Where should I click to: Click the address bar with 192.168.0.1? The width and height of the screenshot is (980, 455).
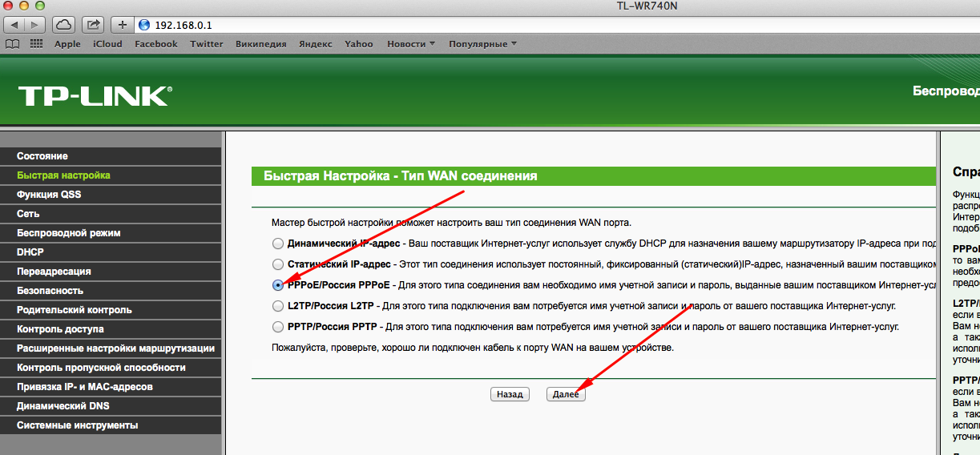pyautogui.click(x=557, y=25)
